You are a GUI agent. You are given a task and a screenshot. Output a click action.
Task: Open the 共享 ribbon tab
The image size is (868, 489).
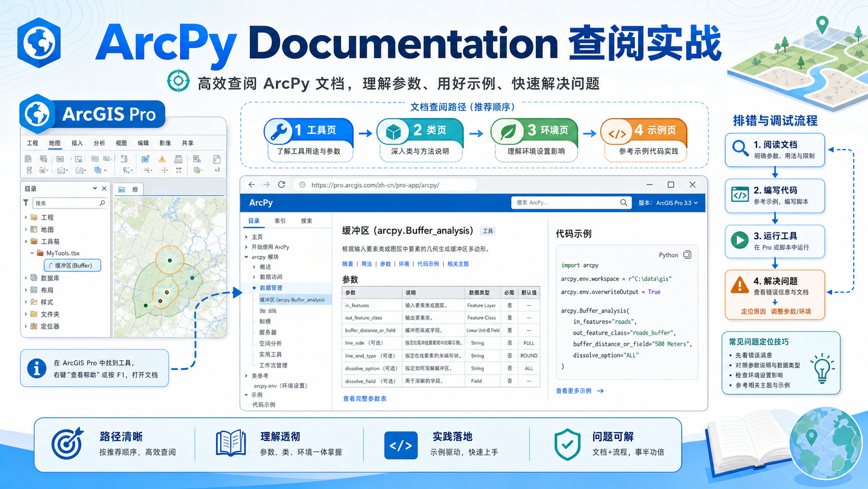187,143
